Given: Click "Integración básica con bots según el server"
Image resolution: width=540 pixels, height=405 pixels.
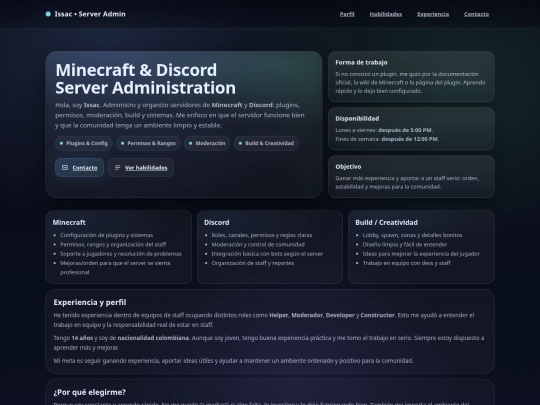Looking at the screenshot, I should point(267,254).
